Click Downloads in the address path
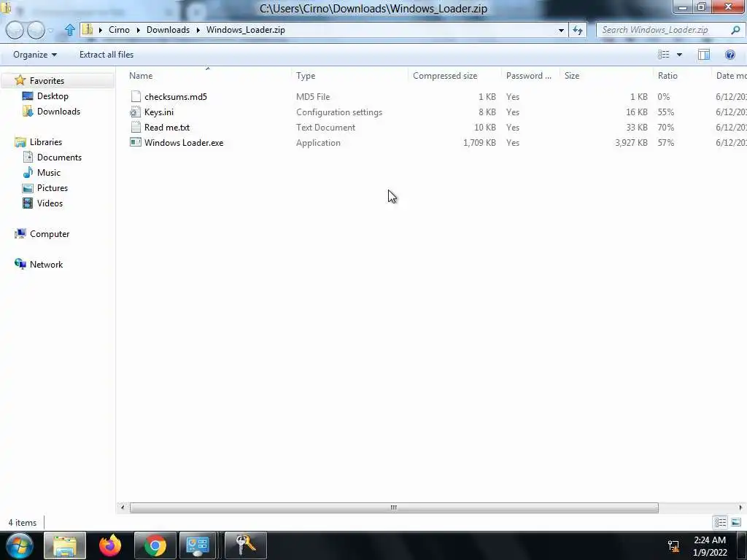 point(169,30)
